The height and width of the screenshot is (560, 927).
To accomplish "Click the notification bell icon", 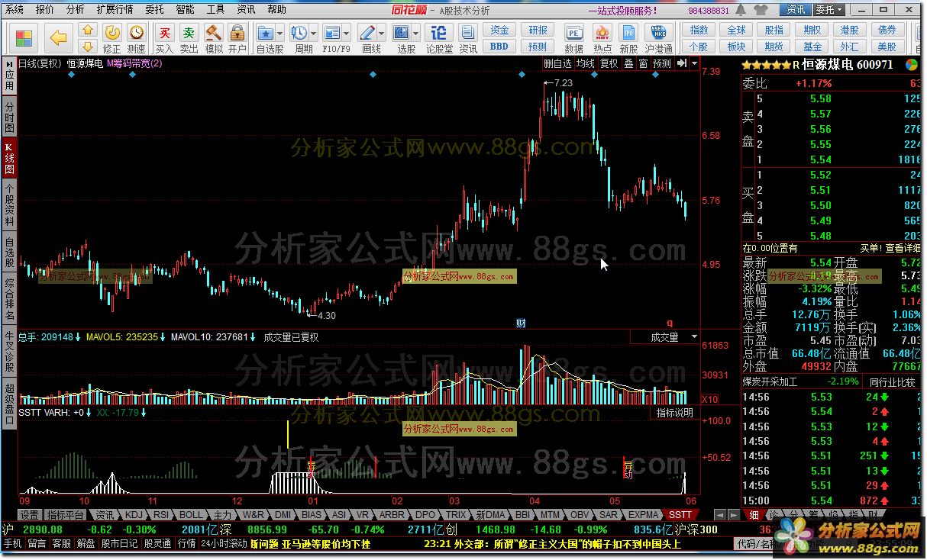I will click(741, 10).
